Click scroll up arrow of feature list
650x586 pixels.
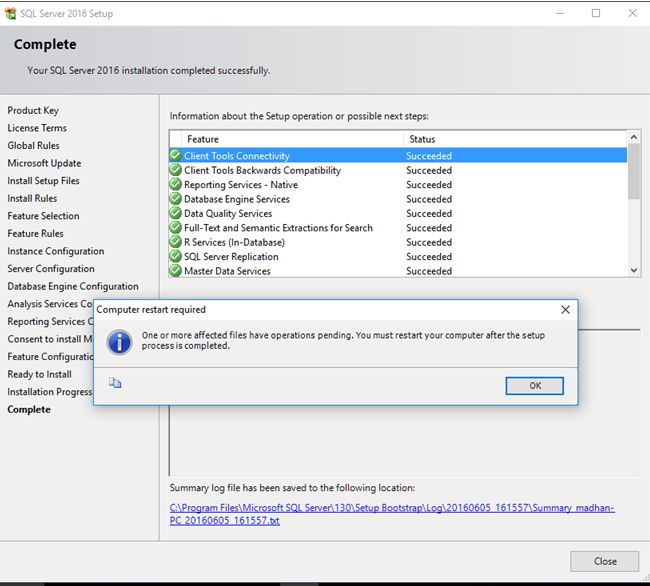coord(633,137)
